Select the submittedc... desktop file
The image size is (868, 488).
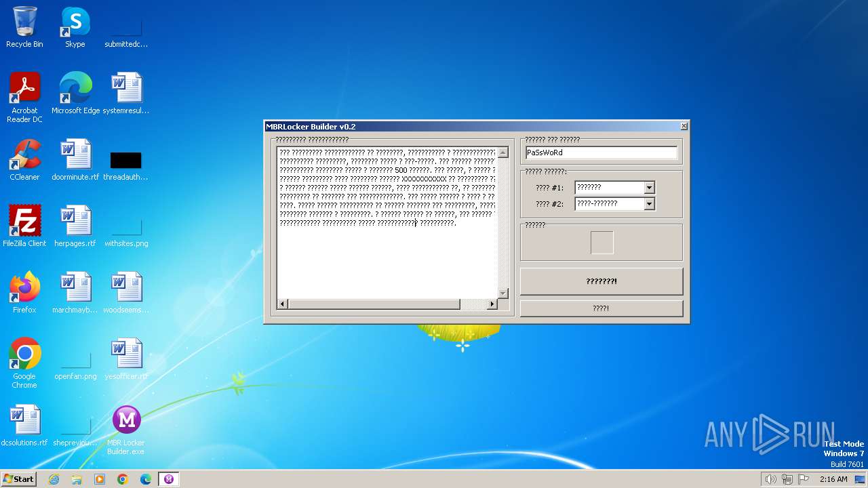[126, 27]
